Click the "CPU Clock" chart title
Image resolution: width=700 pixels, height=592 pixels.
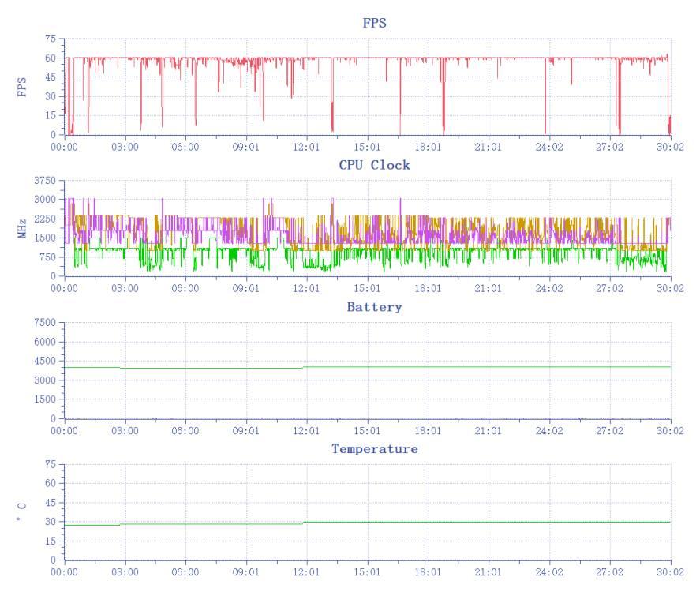pos(374,165)
